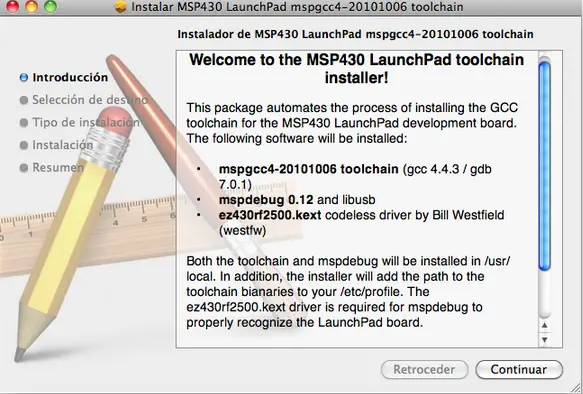Click the gray Resumen step bullet

(23, 168)
